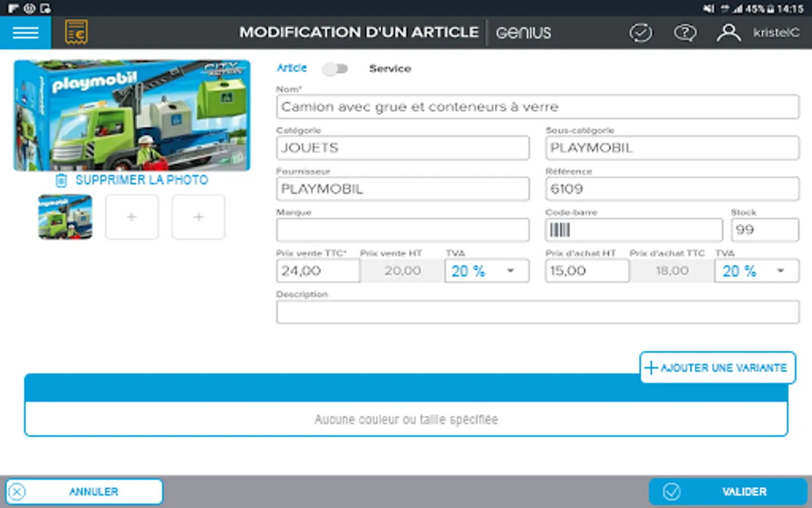Edit the Fournisseur field PLAYMOBIL

[x=403, y=189]
